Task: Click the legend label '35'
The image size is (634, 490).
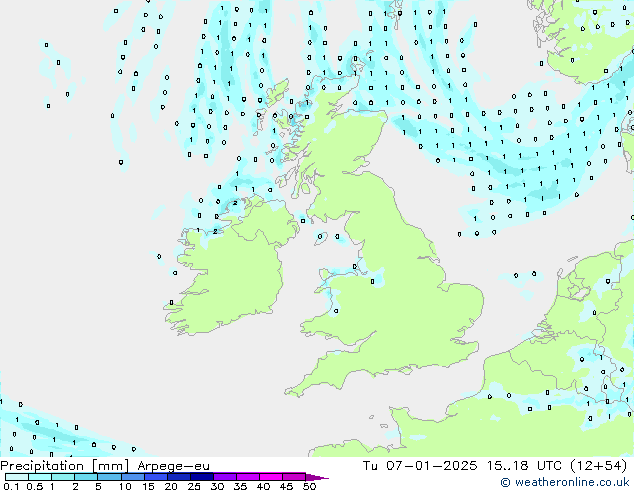Action: (240, 486)
